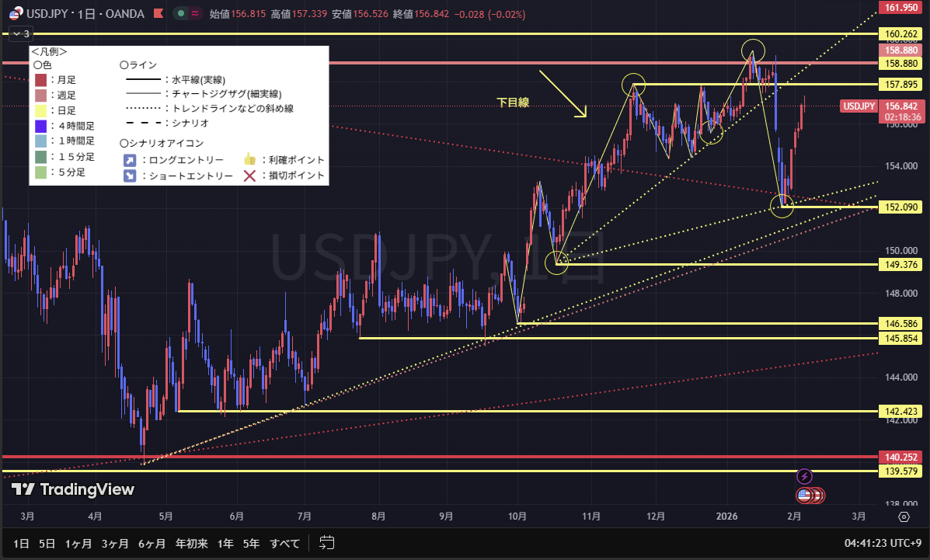This screenshot has width=930, height=560.
Task: Open the UTC+9 timezone menu
Action: click(883, 543)
